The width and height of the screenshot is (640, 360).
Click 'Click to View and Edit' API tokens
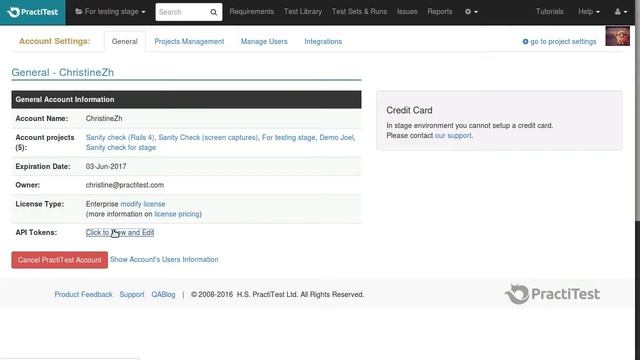[x=120, y=232]
